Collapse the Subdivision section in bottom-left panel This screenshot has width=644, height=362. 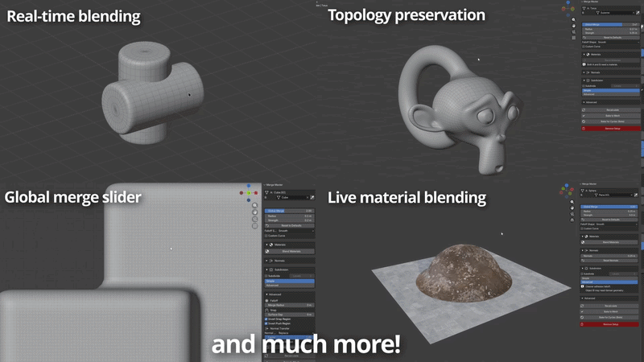click(267, 269)
